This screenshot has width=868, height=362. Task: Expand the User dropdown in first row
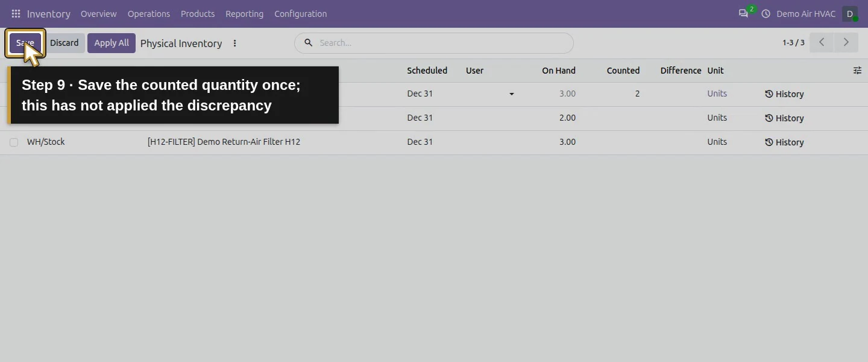point(512,94)
